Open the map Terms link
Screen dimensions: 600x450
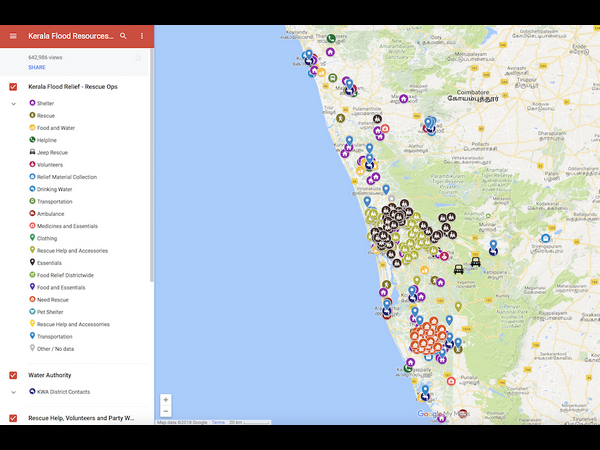tap(218, 422)
